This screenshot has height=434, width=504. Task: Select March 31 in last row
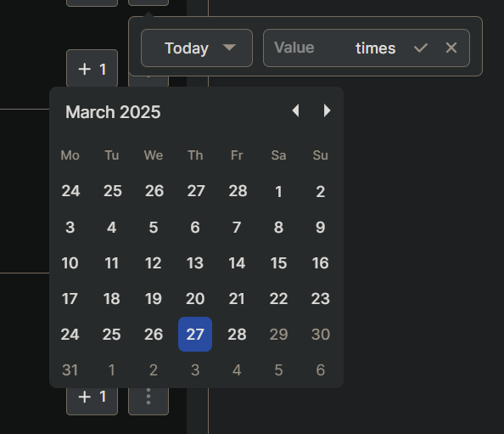(x=70, y=369)
